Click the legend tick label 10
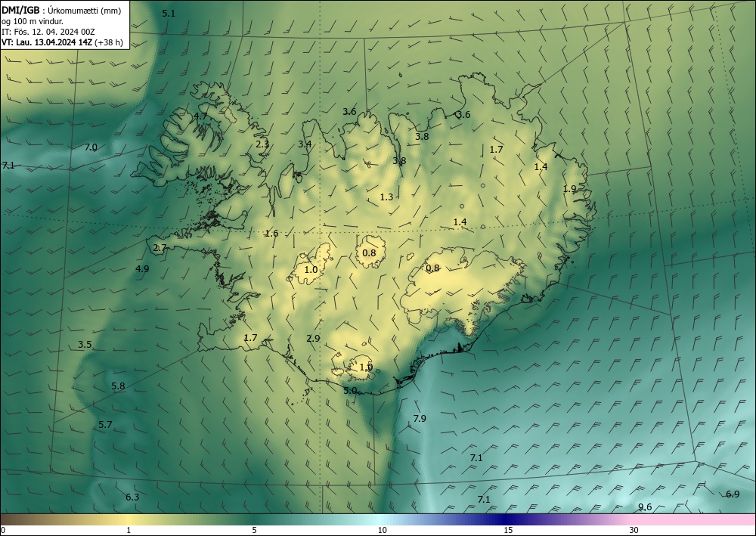The width and height of the screenshot is (756, 536). [x=383, y=531]
